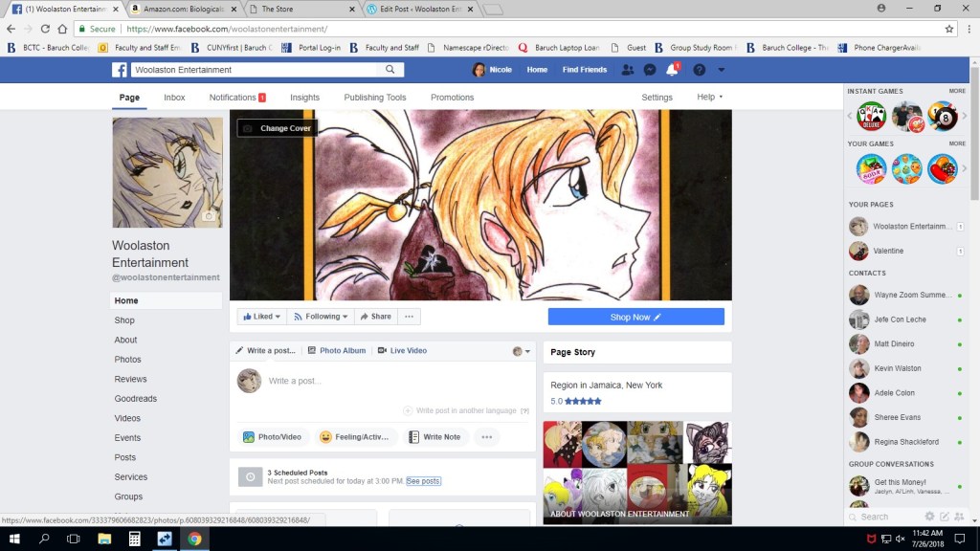Open the post-as identity selector dropdown
Screen dimensions: 980x551
[522, 351]
